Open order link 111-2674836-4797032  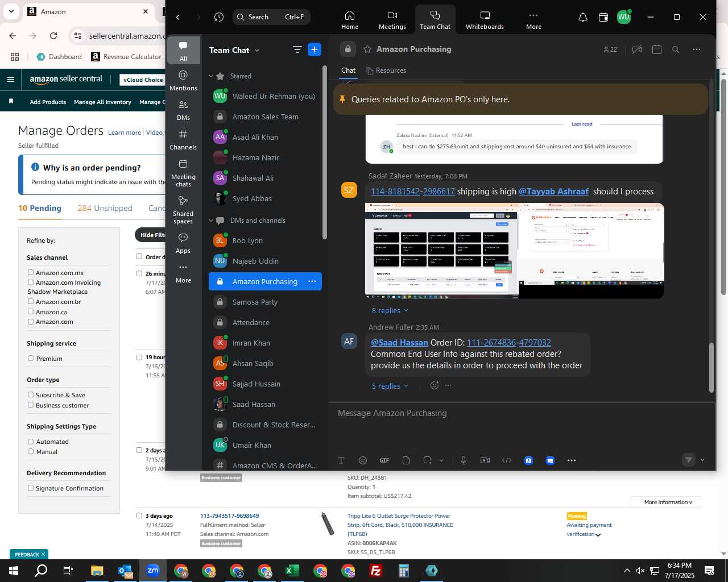pyautogui.click(x=509, y=342)
